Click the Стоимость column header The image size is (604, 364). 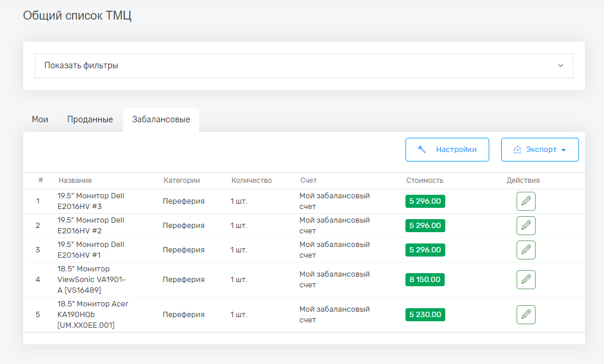click(x=424, y=181)
